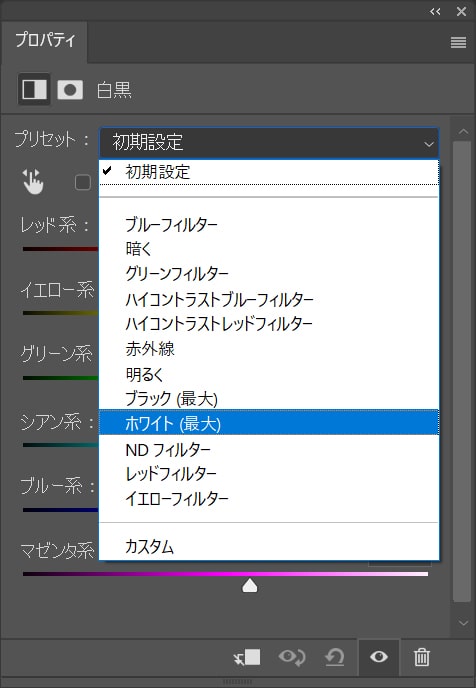This screenshot has width=476, height=688.
Task: Click the scroll down arrow of panel
Action: [463, 623]
